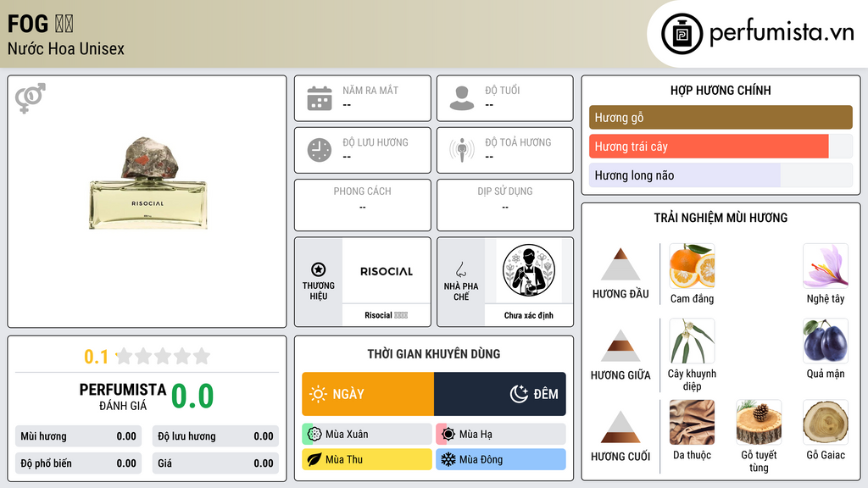This screenshot has height=488, width=868.
Task: Click the Mùa Thu season bar
Action: point(367,459)
